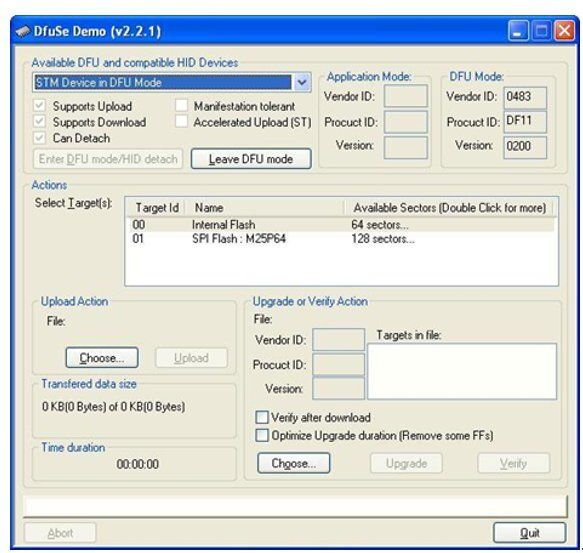
Task: Click the DFU Mode Vendor ID field 0483
Action: (525, 97)
